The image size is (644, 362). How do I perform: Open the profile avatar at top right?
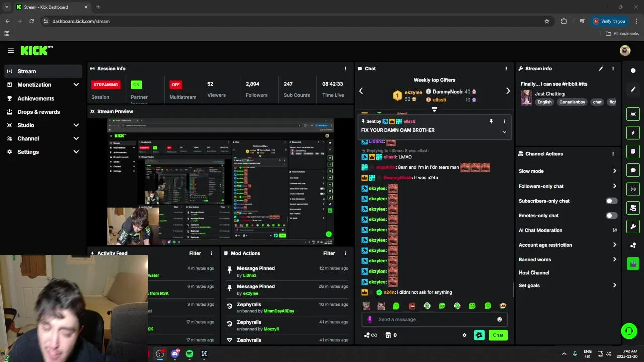[x=625, y=50]
